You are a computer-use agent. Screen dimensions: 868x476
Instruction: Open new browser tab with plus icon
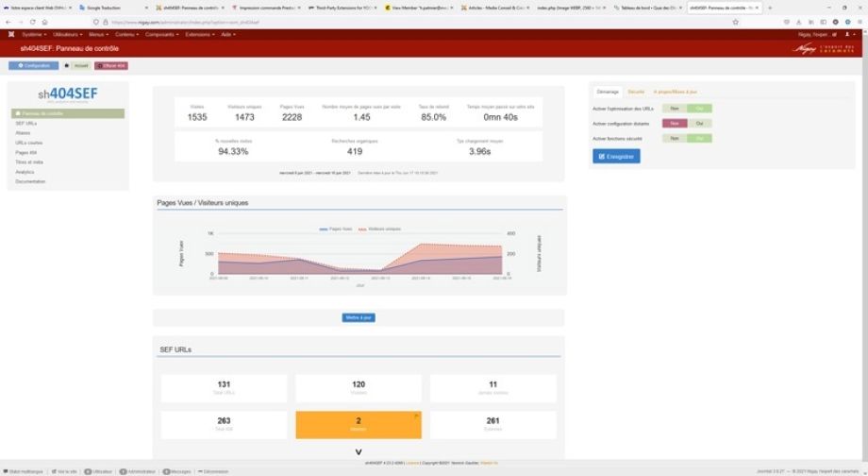tap(770, 8)
